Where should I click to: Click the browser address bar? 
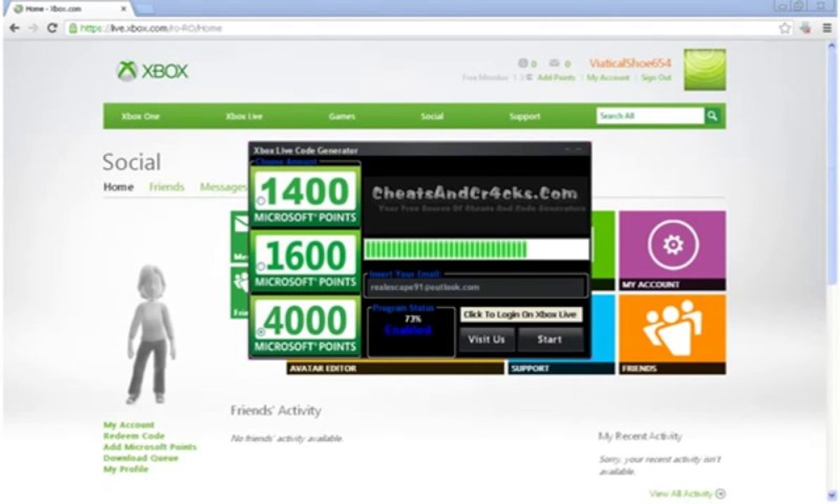tap(420, 28)
